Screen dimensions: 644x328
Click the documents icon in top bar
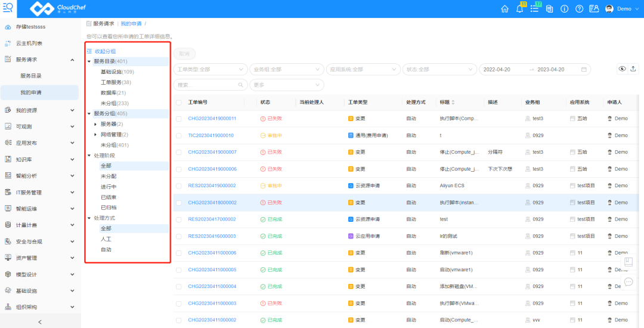click(550, 9)
